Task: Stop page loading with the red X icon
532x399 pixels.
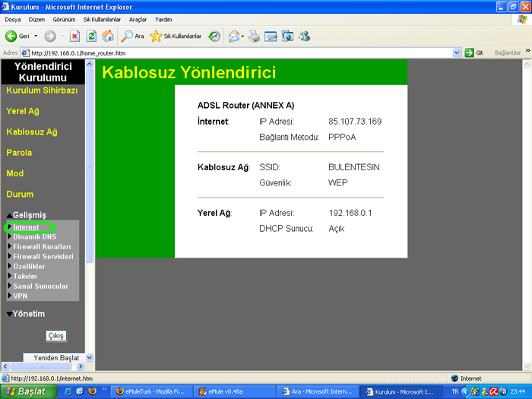Action: 74,36
